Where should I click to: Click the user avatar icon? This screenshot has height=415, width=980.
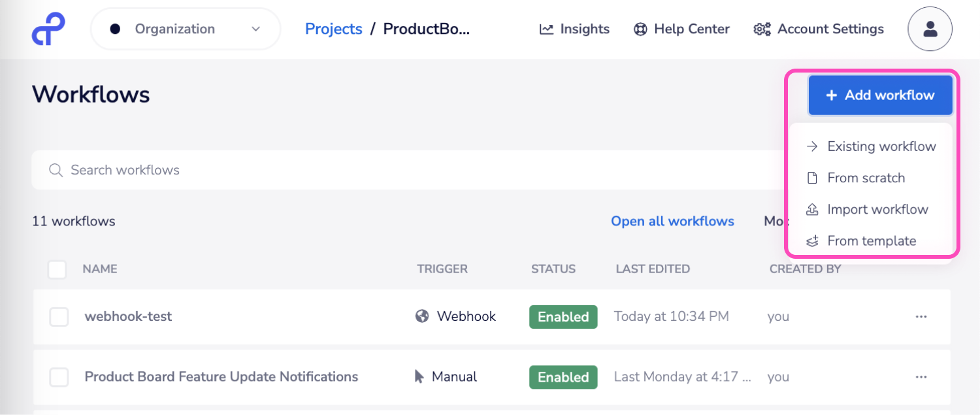pyautogui.click(x=930, y=29)
